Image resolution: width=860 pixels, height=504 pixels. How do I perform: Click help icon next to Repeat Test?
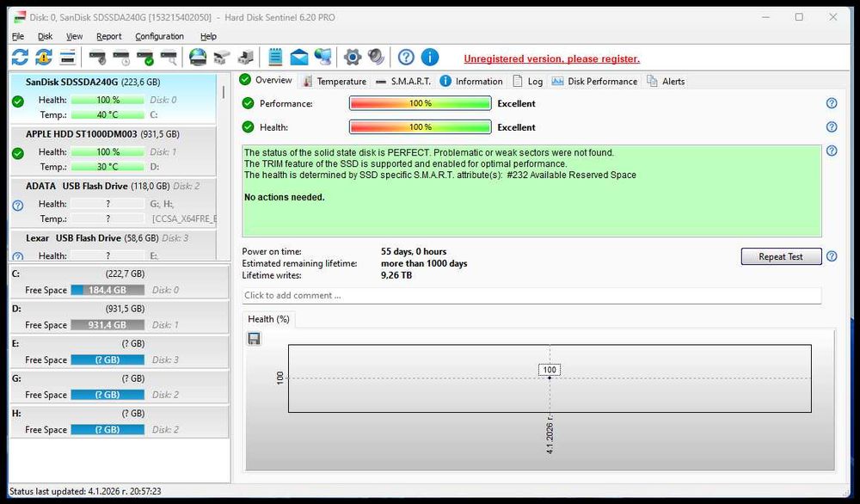[832, 256]
